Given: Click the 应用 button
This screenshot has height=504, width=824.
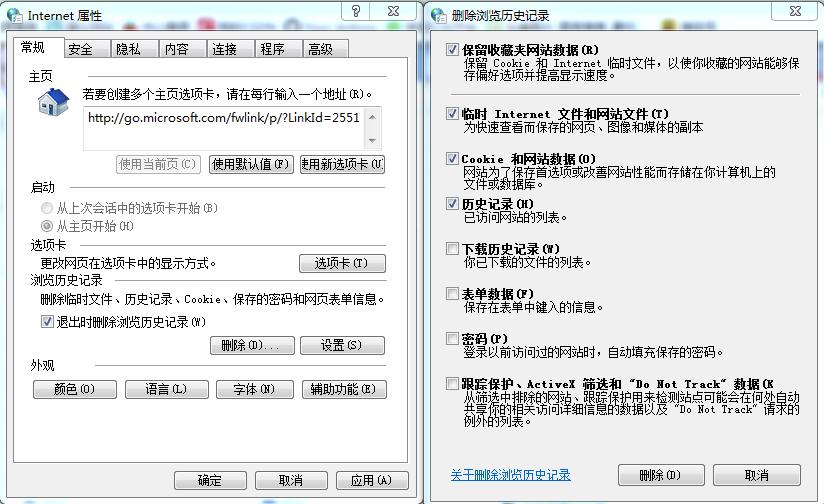Looking at the screenshot, I should pyautogui.click(x=372, y=480).
